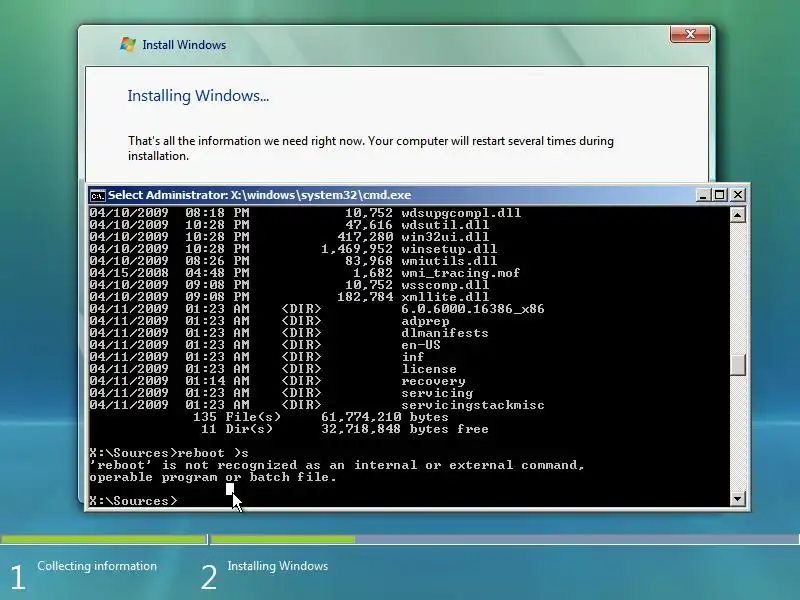The image size is (800, 600).
Task: Click the command prompt scrollbar thumb
Action: tap(737, 364)
